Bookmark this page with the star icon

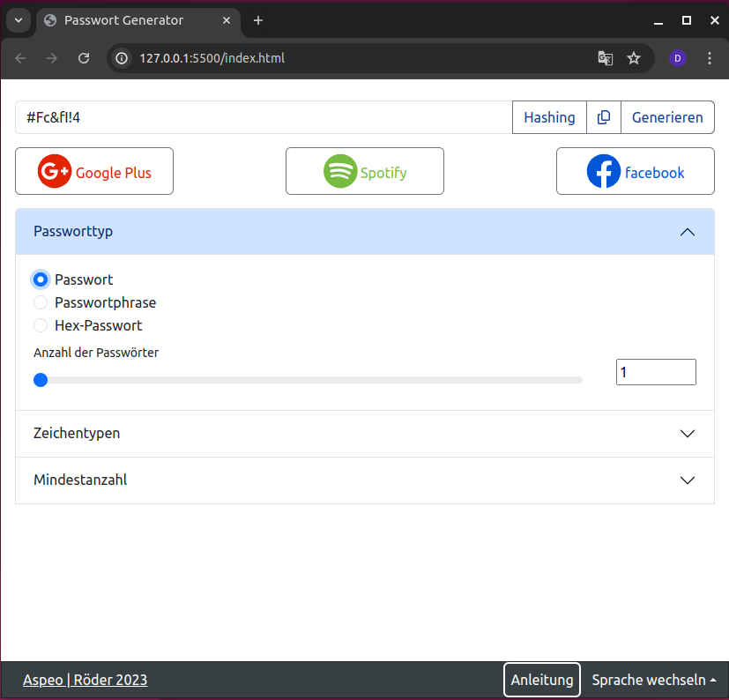(633, 58)
